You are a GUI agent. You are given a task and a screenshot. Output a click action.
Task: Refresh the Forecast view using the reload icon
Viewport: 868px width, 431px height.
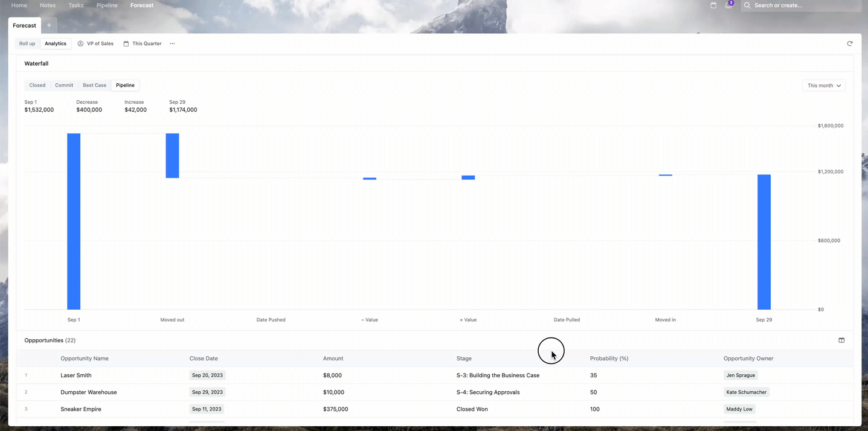(x=849, y=43)
